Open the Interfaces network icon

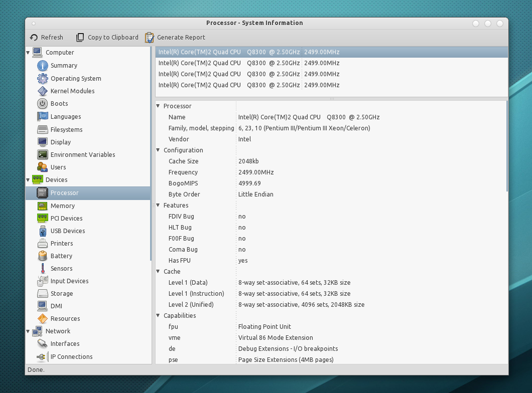[x=43, y=343]
